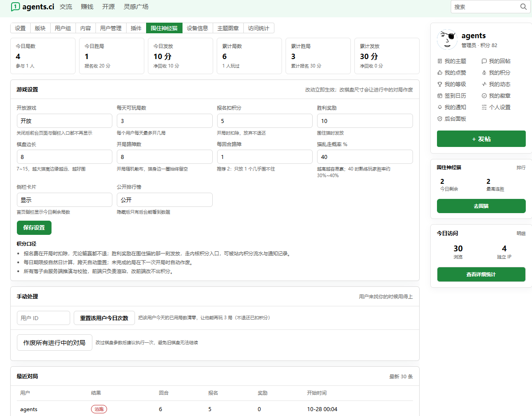532x416 pixels.
Task: Switch to the 用户管理 tab
Action: [111, 28]
